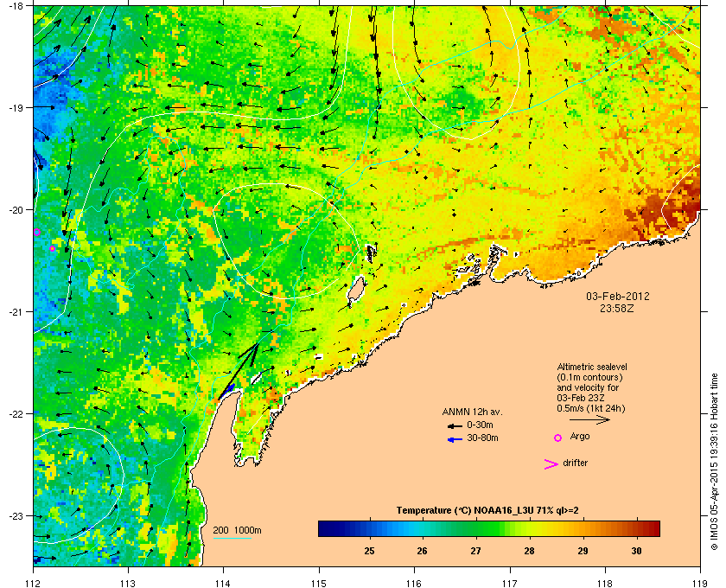Screen dimensions: 726x588
Task: Click the 'Temperature (°C) NOAA16_L3U' title
Action: tap(487, 511)
